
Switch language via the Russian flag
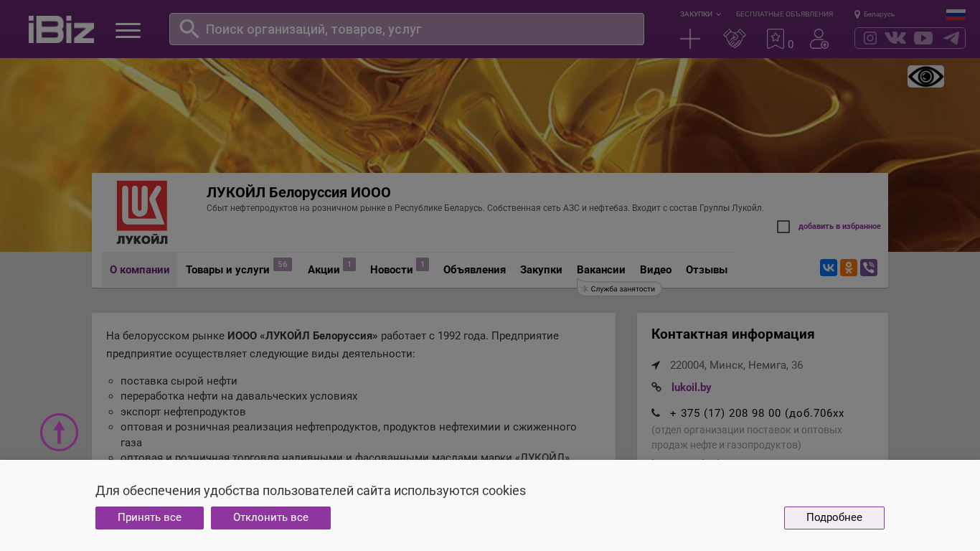(x=956, y=14)
